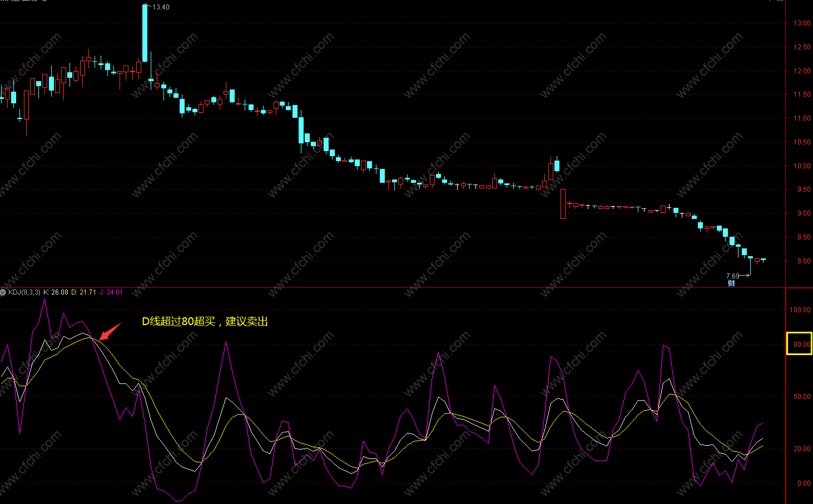Click the tall cyan candle reaching 13.40
The image size is (813, 504).
tap(145, 33)
